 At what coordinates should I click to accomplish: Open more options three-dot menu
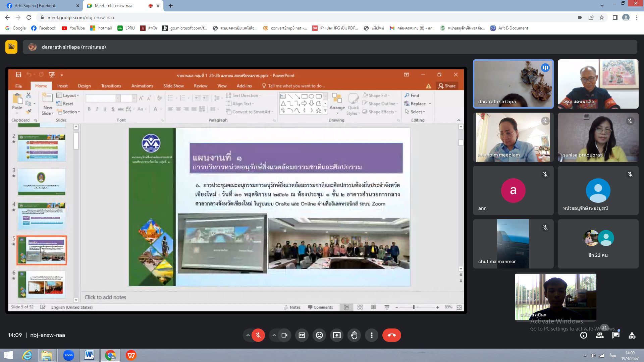[x=372, y=335]
